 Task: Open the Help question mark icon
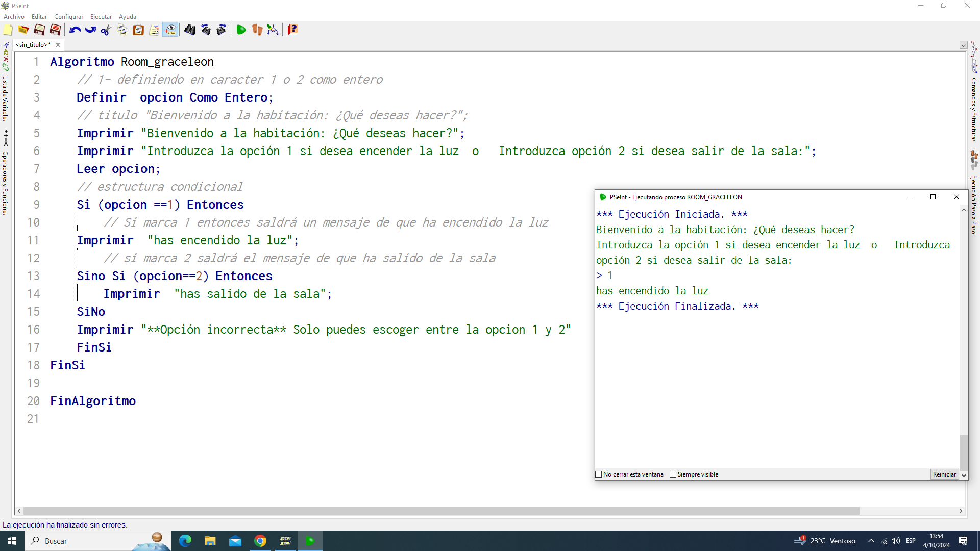292,30
